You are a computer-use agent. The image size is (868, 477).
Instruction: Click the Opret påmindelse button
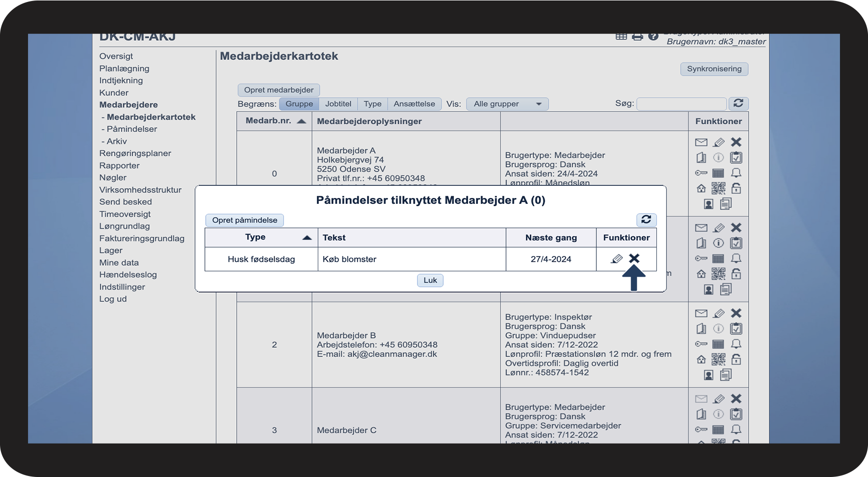tap(245, 220)
